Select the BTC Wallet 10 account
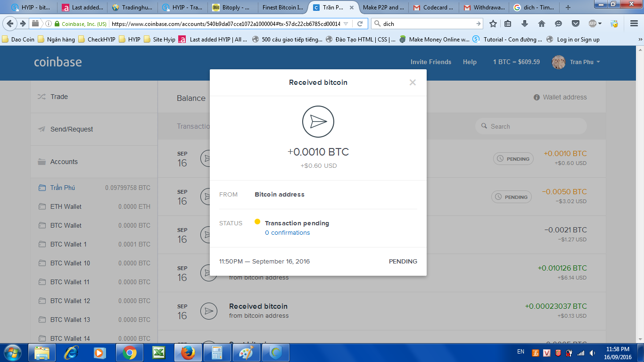644x362 pixels. pyautogui.click(x=94, y=263)
